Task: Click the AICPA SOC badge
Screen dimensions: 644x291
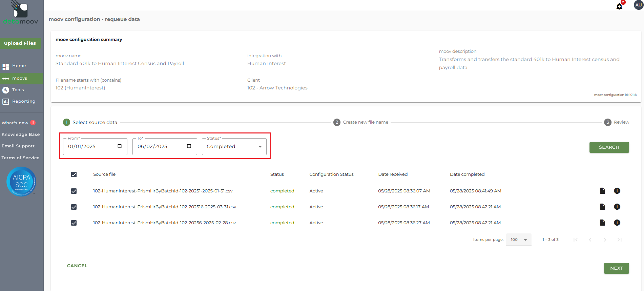Action: [21, 181]
